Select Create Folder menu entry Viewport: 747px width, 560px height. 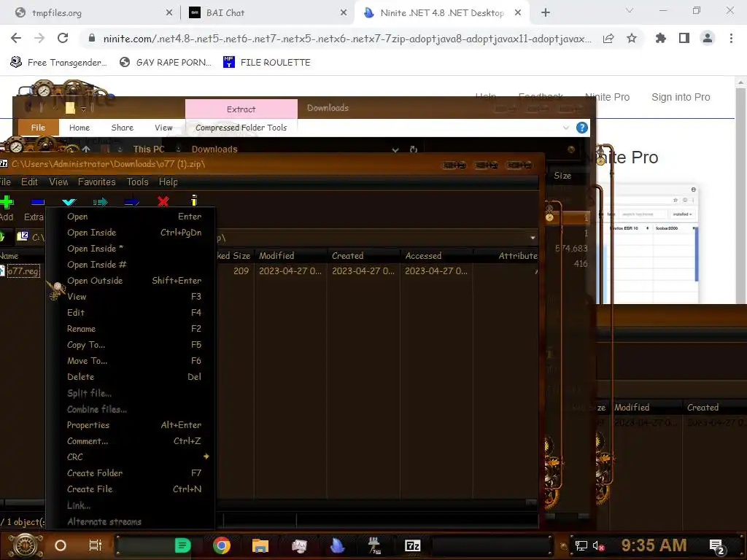(x=130, y=472)
